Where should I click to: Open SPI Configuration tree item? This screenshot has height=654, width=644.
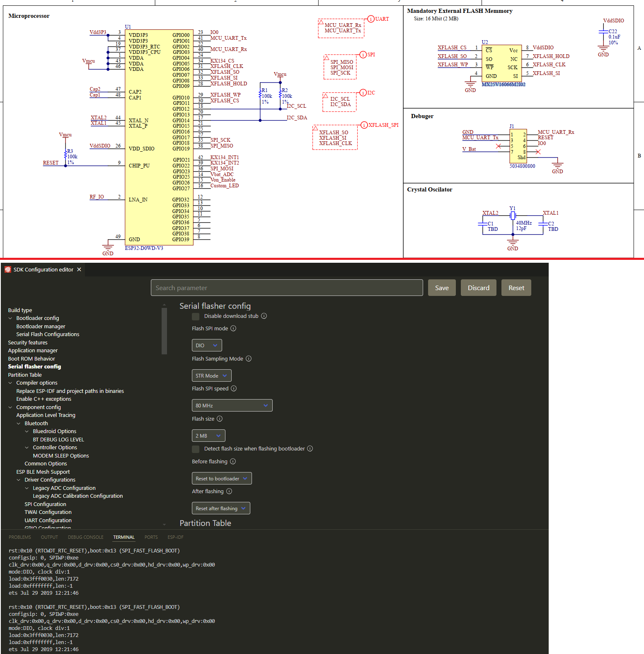[x=45, y=504]
